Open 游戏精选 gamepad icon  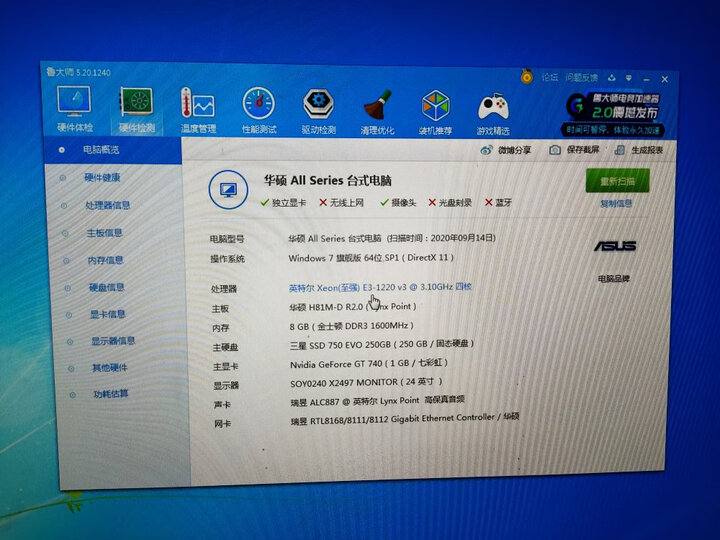tap(493, 113)
